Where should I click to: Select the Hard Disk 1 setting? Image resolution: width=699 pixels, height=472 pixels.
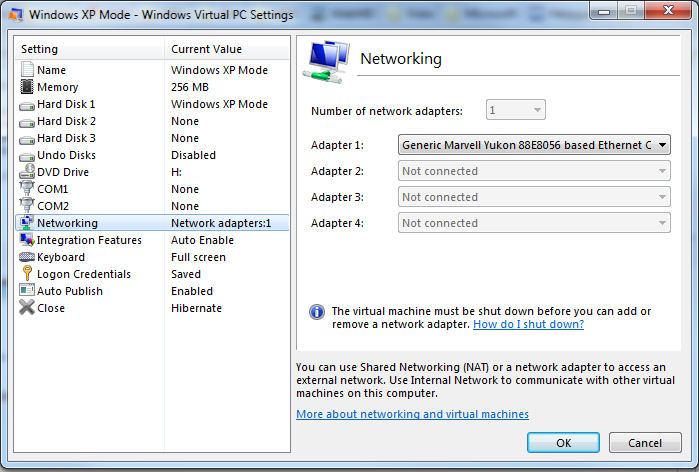pos(152,104)
